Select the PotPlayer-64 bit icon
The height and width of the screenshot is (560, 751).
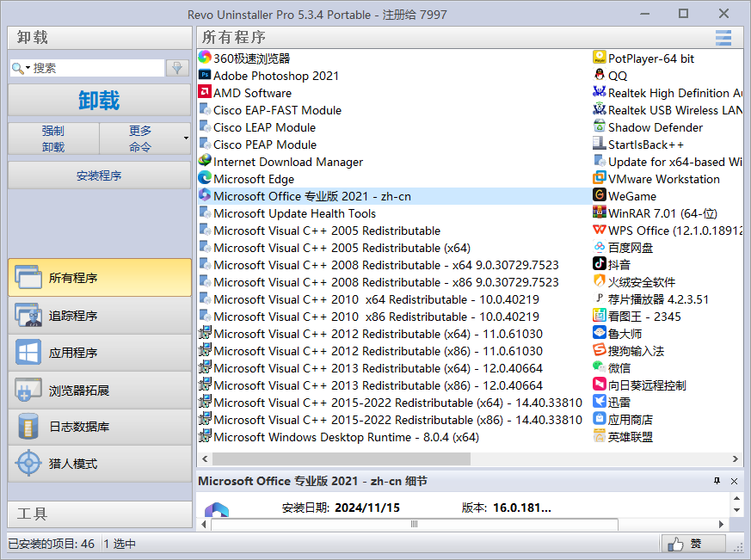[600, 58]
